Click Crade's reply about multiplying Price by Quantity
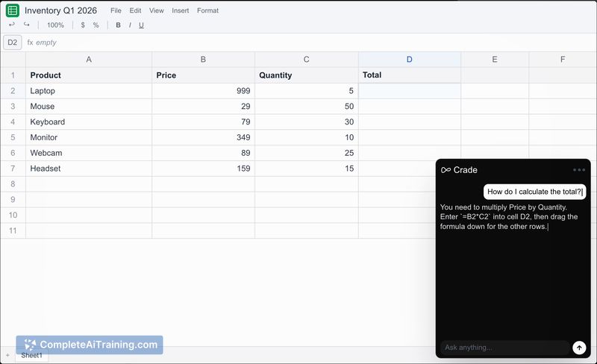 [x=509, y=216]
